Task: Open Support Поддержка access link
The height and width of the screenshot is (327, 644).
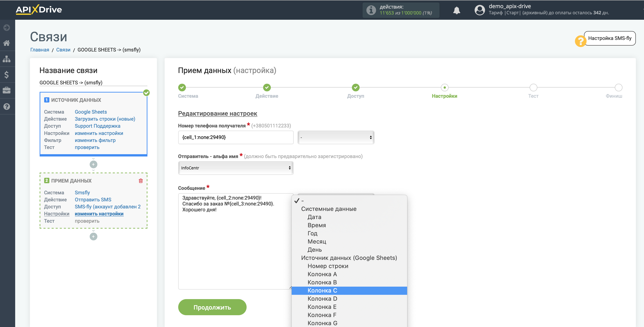Action: (98, 126)
